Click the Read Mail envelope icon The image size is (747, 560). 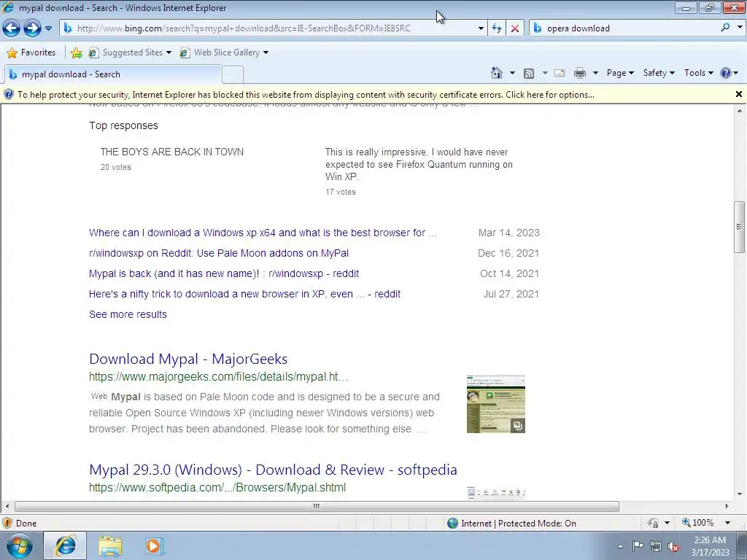coord(560,73)
